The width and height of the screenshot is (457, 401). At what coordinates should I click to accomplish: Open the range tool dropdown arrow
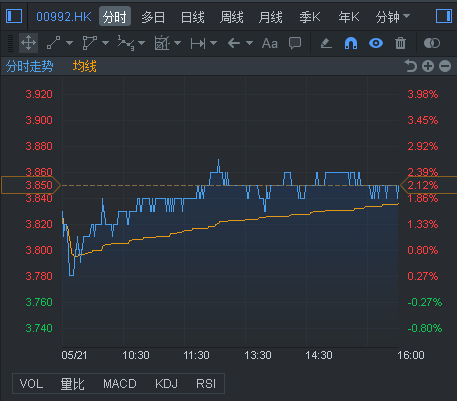pos(214,43)
